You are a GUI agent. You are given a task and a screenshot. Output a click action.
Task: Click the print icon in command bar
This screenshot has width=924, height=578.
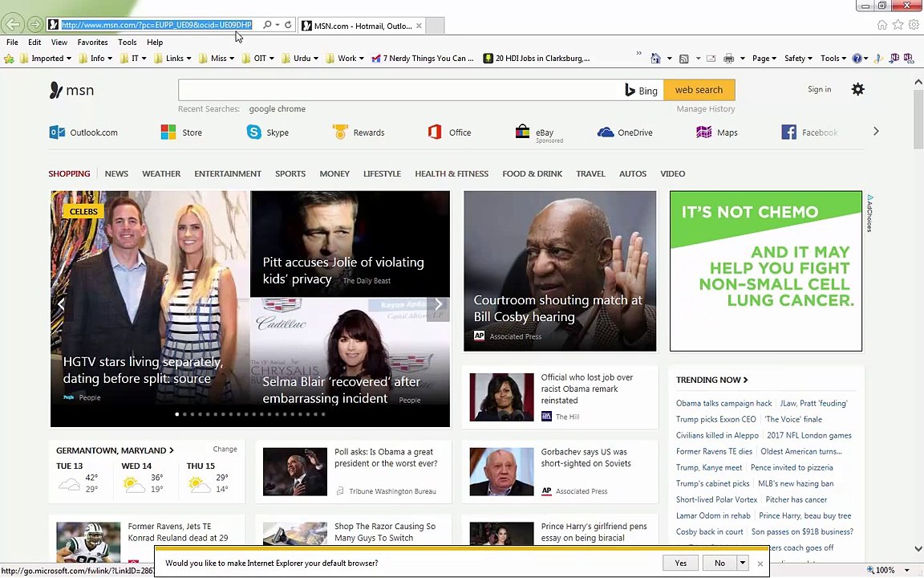(x=729, y=59)
